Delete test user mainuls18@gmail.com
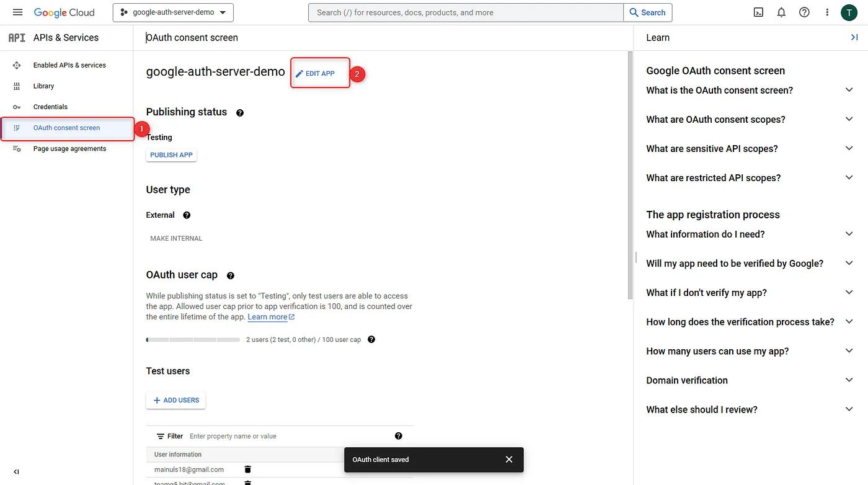The width and height of the screenshot is (868, 485). tap(248, 469)
